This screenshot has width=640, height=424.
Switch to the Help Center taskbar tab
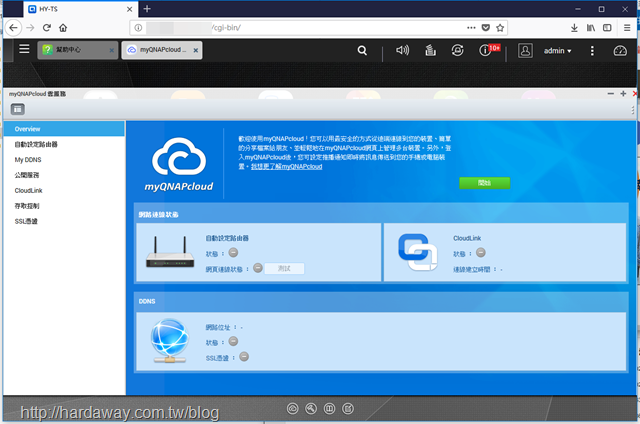78,50
